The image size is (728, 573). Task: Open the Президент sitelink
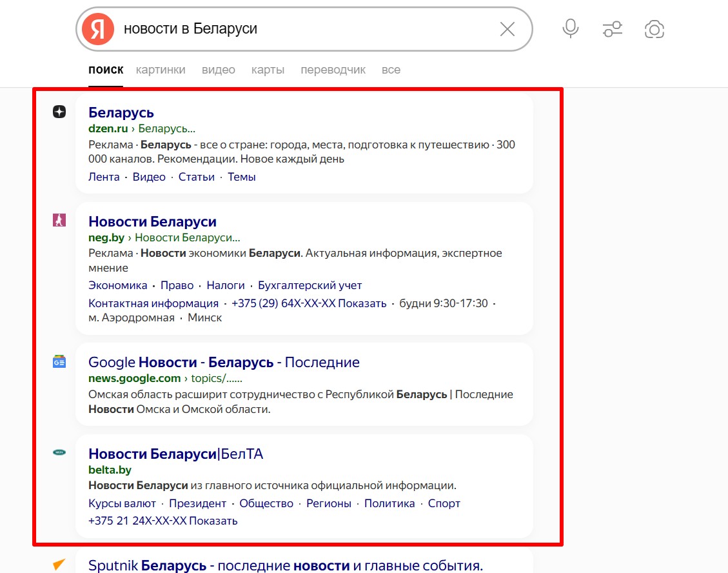point(197,504)
